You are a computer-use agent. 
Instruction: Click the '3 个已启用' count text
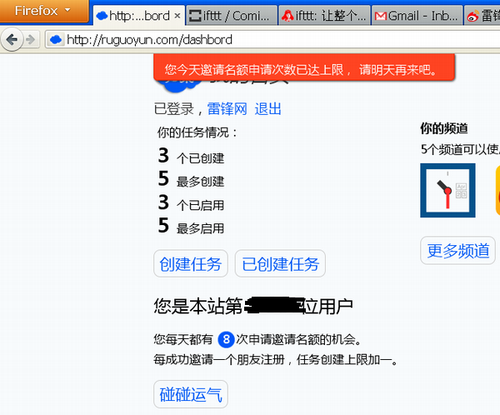tap(191, 203)
